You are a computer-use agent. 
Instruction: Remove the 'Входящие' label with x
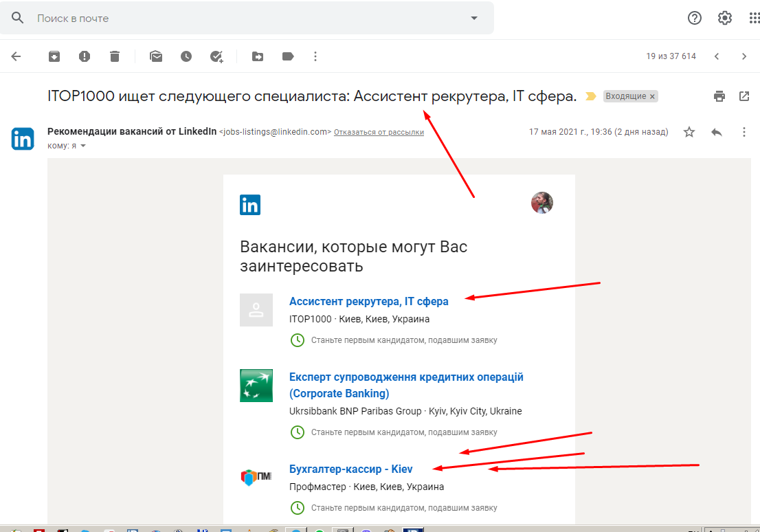click(652, 96)
